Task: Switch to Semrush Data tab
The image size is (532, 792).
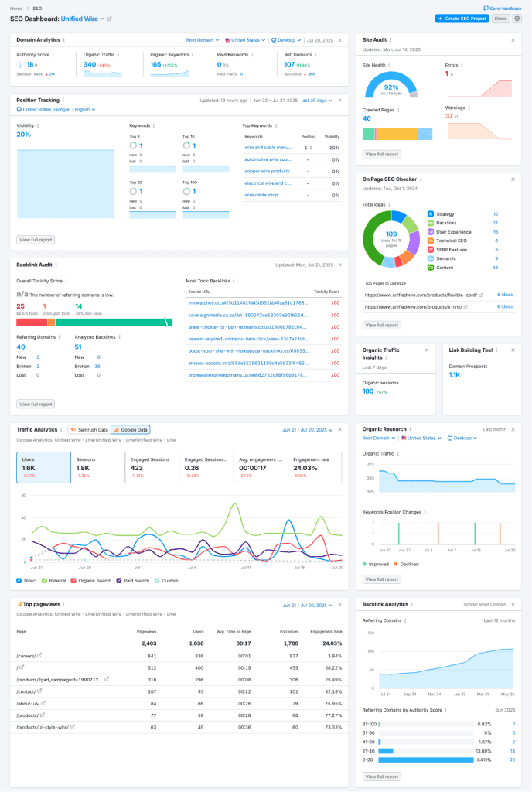Action: [89, 428]
